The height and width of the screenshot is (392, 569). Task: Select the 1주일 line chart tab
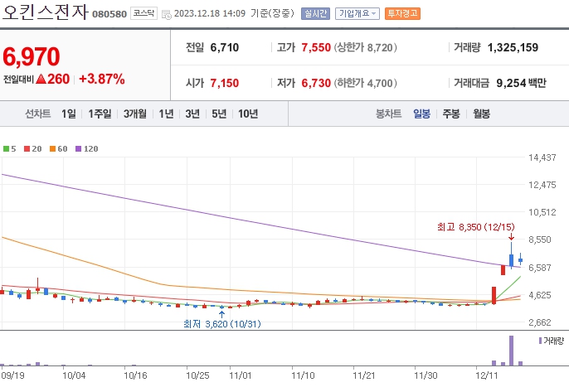click(x=100, y=114)
